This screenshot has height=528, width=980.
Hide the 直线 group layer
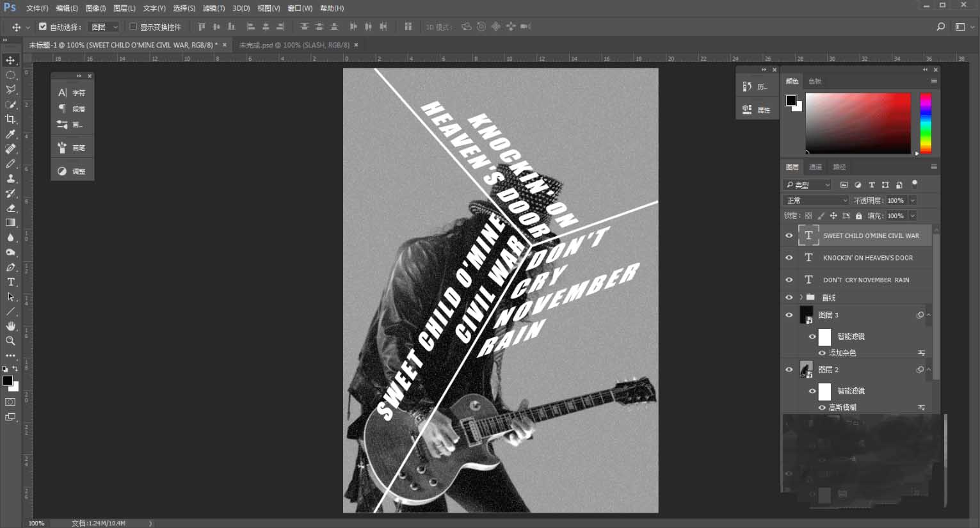tap(789, 297)
